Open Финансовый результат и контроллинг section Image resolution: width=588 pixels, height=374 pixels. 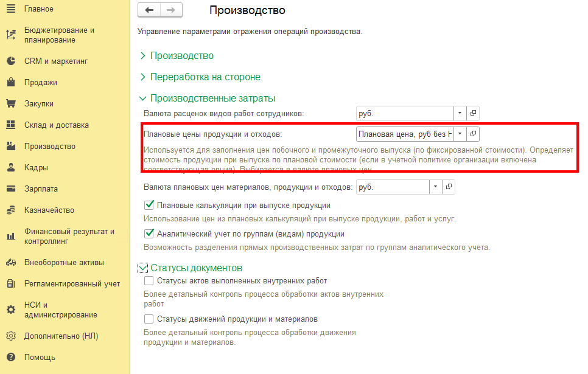[69, 236]
